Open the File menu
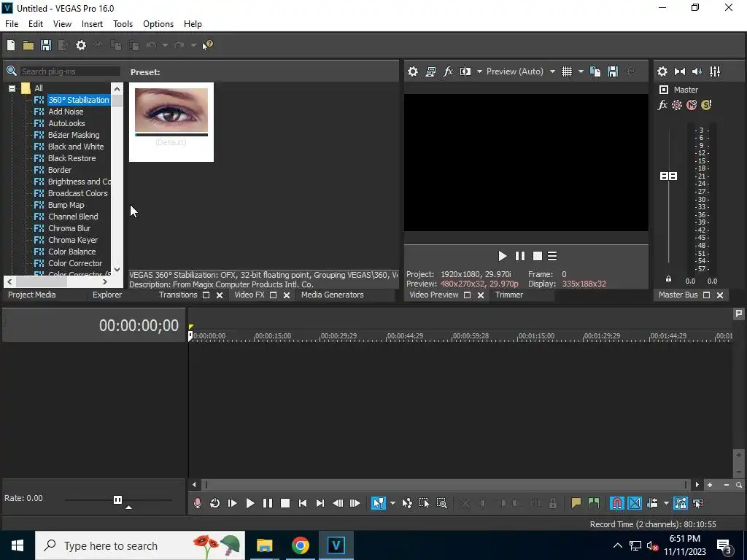Image resolution: width=747 pixels, height=560 pixels. tap(12, 24)
